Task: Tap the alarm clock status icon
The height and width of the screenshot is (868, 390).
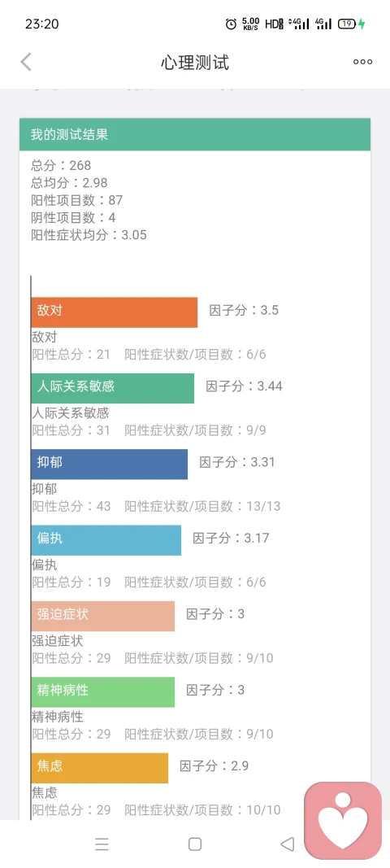Action: (x=232, y=24)
